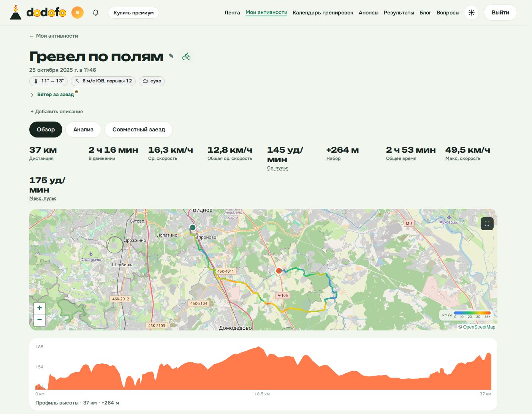Screen dimensions: 532x414
Task: Go back via "← Мои активности" link
Action: pos(54,36)
